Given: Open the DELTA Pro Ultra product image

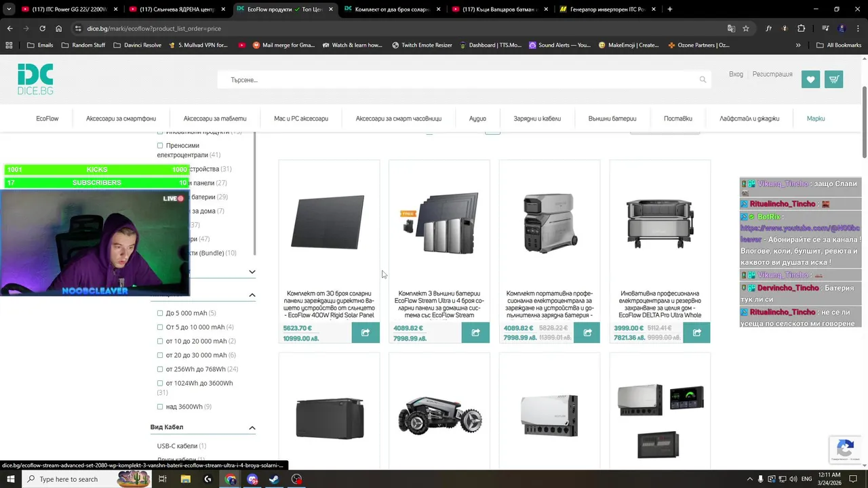Looking at the screenshot, I should (660, 224).
